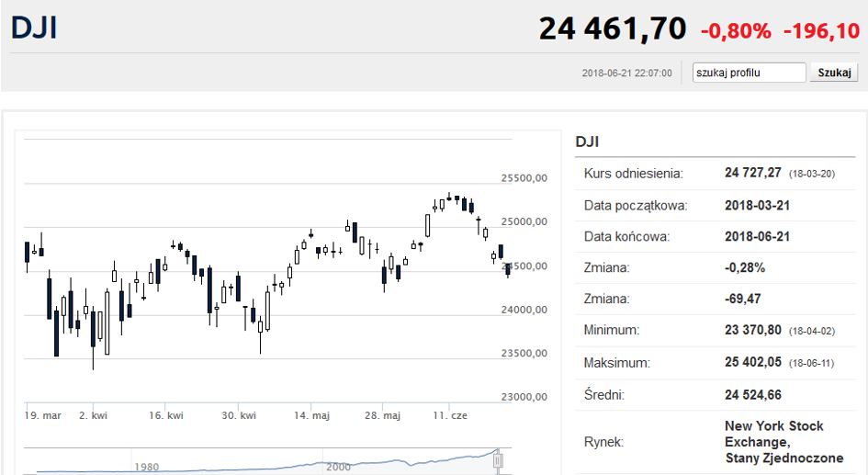Click the DJI index title in header
This screenshot has height=475, width=868.
[34, 28]
